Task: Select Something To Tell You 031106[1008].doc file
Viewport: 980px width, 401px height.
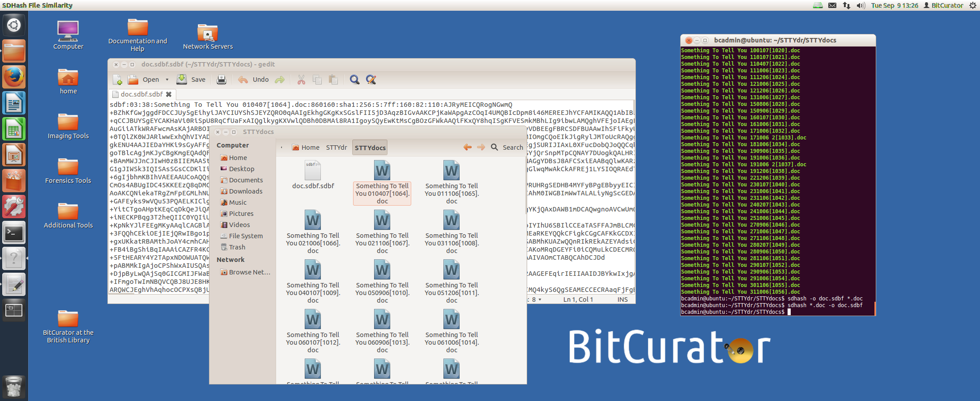Action: [452, 232]
